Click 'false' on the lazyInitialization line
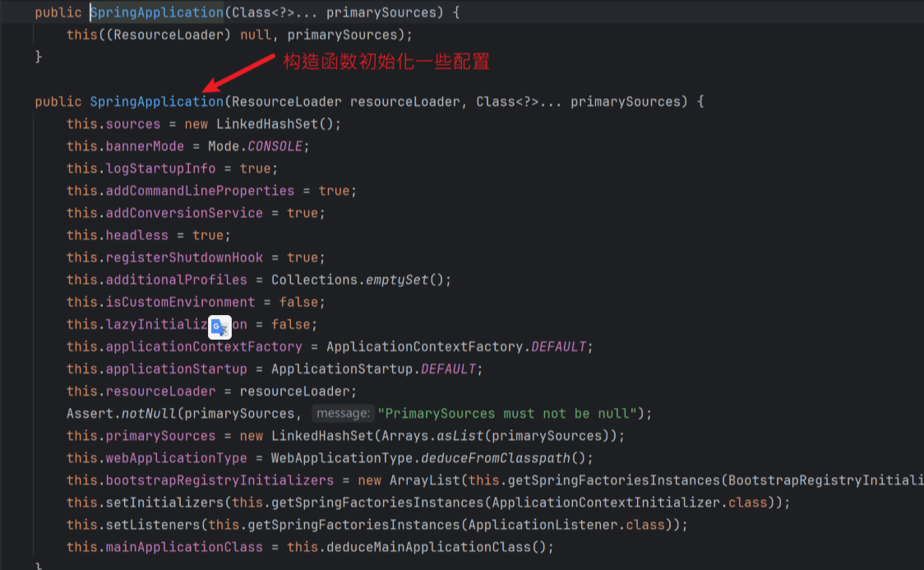The width and height of the screenshot is (924, 570). click(x=290, y=325)
